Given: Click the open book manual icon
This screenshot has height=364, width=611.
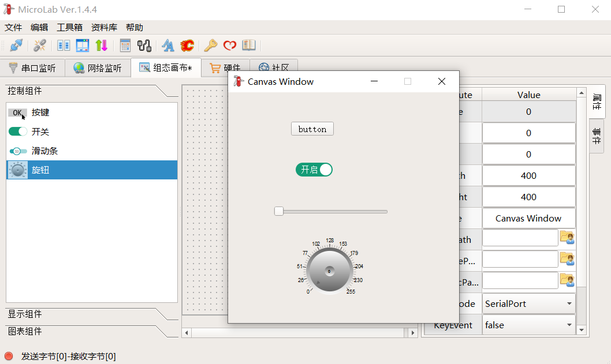Looking at the screenshot, I should click(249, 46).
